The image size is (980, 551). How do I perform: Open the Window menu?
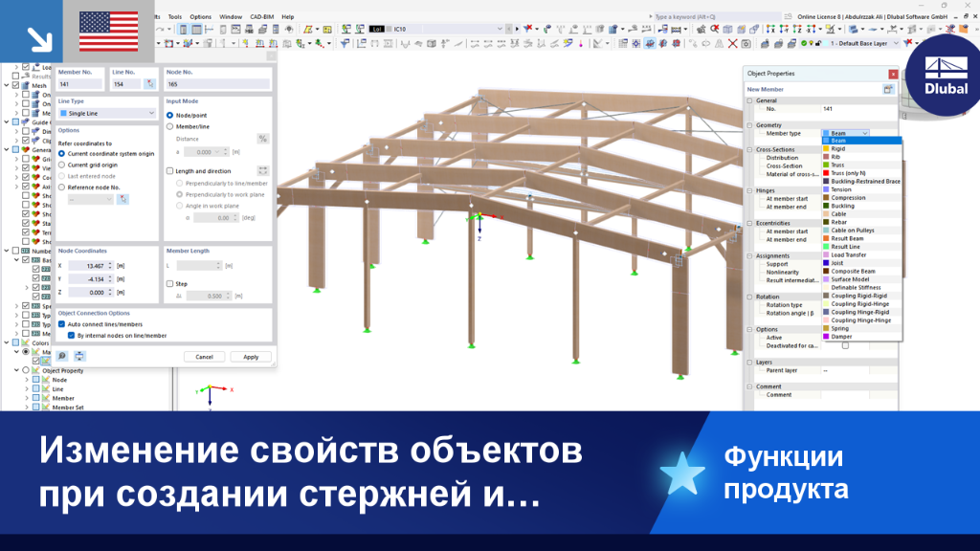[x=231, y=17]
